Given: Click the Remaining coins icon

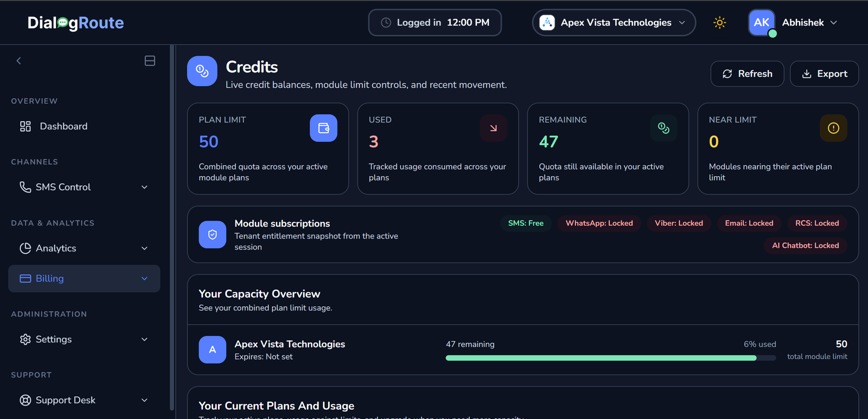Looking at the screenshot, I should coord(663,128).
